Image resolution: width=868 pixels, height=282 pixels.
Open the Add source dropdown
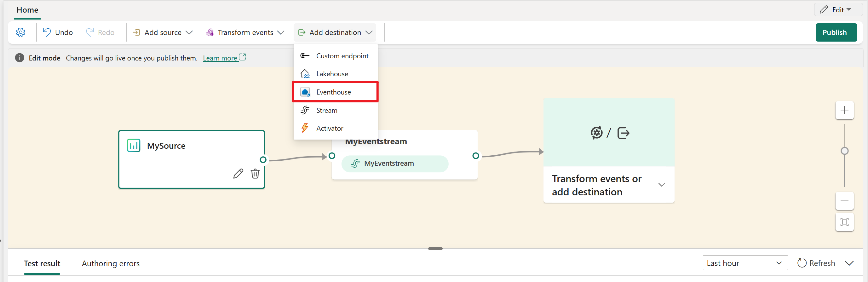click(163, 32)
